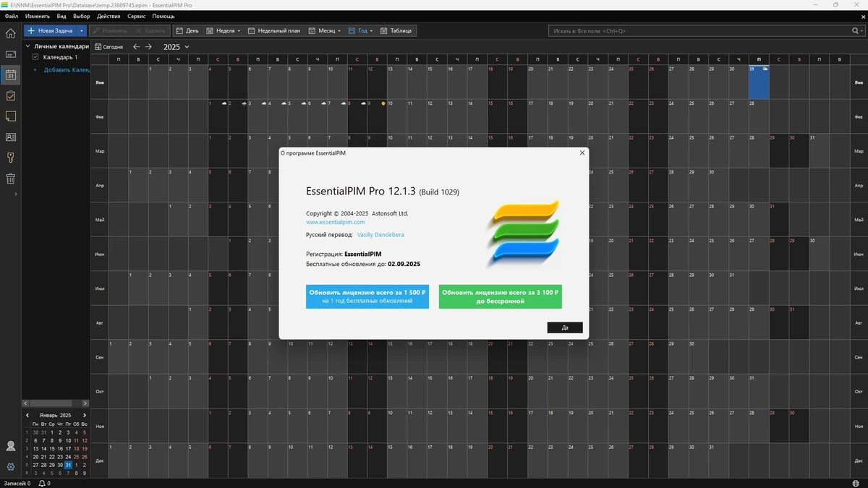Click February 28 in the year grid

pos(759,116)
